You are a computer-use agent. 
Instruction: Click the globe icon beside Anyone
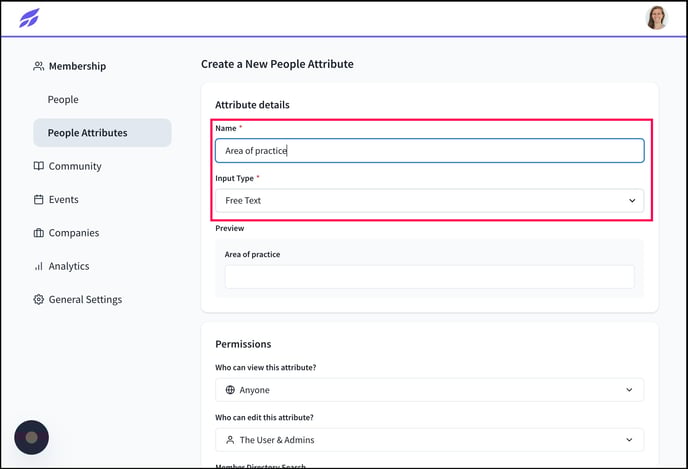(230, 390)
